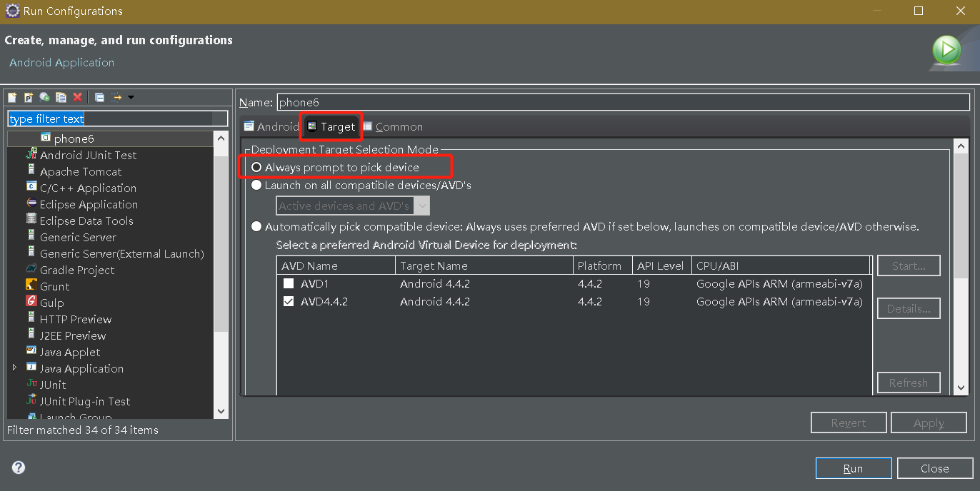
Task: Duplicate the selected launch configuration
Action: coord(61,97)
